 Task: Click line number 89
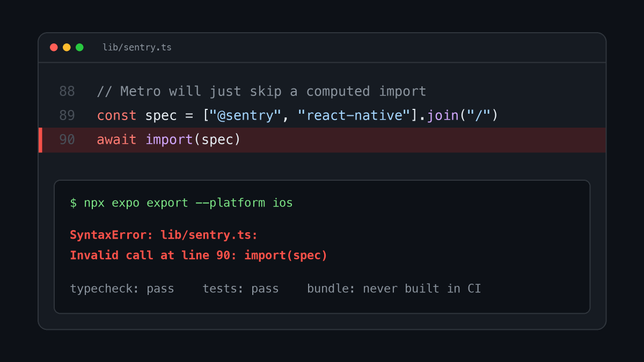click(67, 115)
